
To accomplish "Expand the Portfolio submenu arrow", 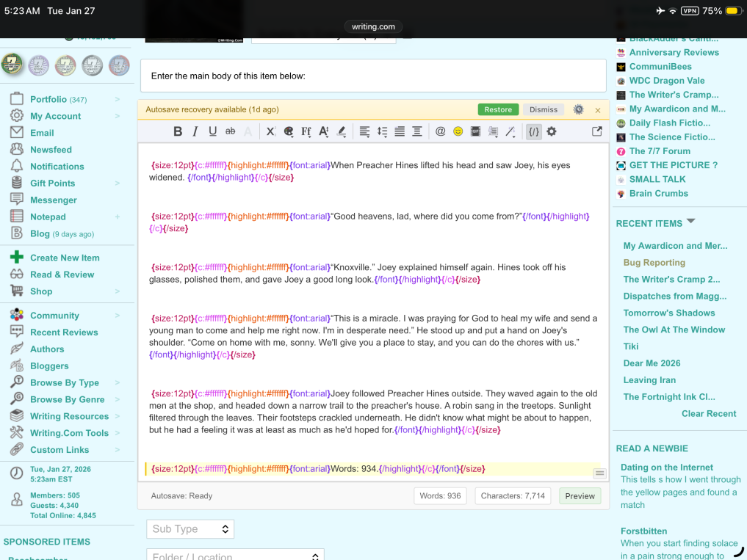I will (x=118, y=99).
